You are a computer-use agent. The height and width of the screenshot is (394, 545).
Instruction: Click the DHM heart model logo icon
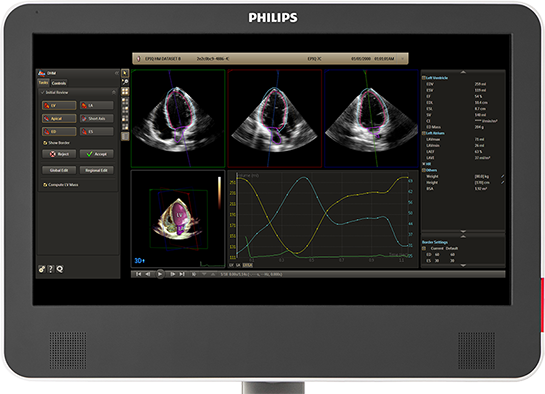point(42,73)
